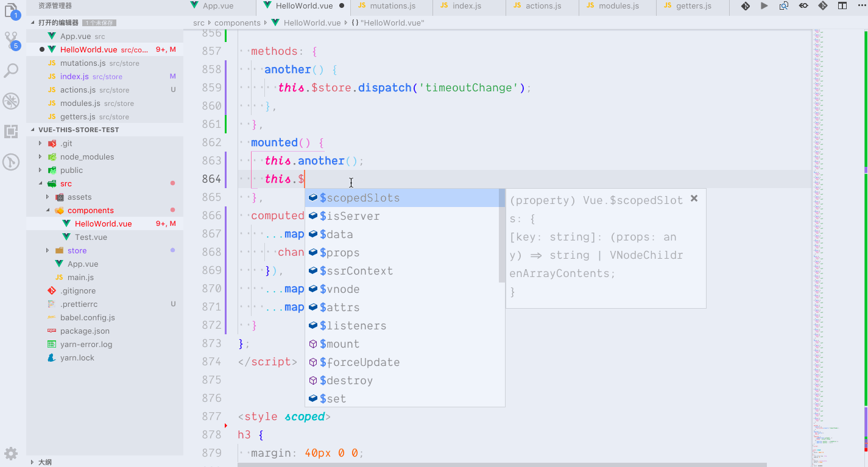Viewport: 868px width, 467px height.
Task: Expand the public folder
Action: tap(40, 170)
